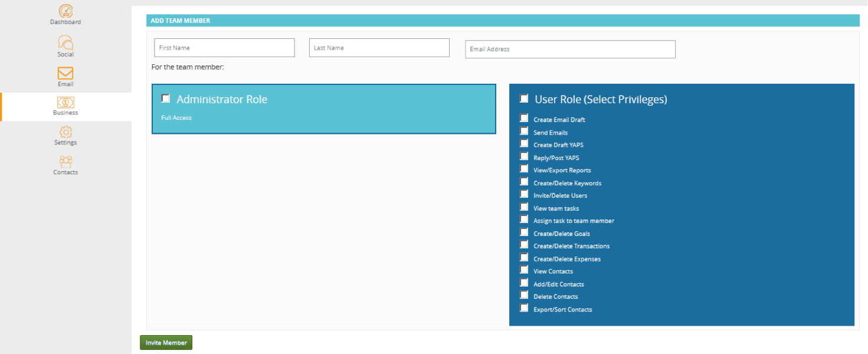868x354 pixels.
Task: Enable the Create/Delete Expenses checkbox
Action: (x=524, y=258)
